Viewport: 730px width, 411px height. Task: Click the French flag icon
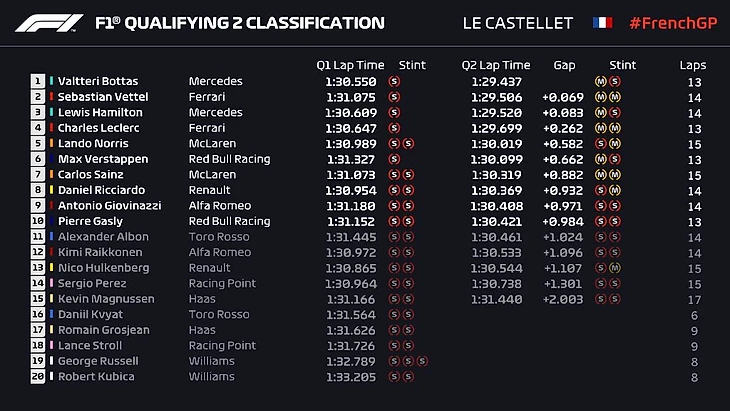[603, 22]
